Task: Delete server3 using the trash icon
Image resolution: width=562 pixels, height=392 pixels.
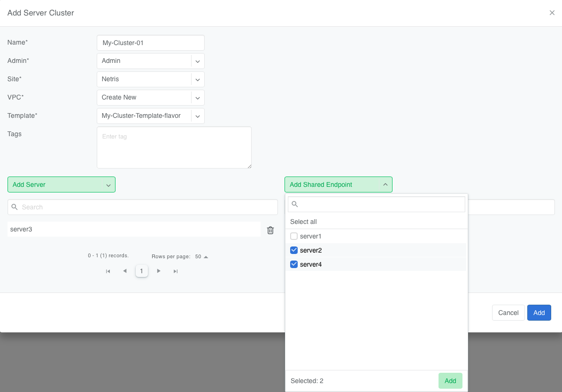Action: tap(270, 230)
